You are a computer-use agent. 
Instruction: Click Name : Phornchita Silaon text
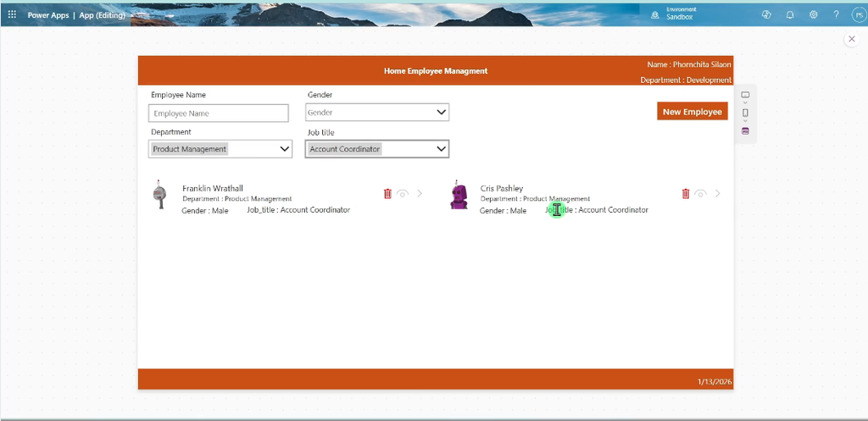coord(688,64)
